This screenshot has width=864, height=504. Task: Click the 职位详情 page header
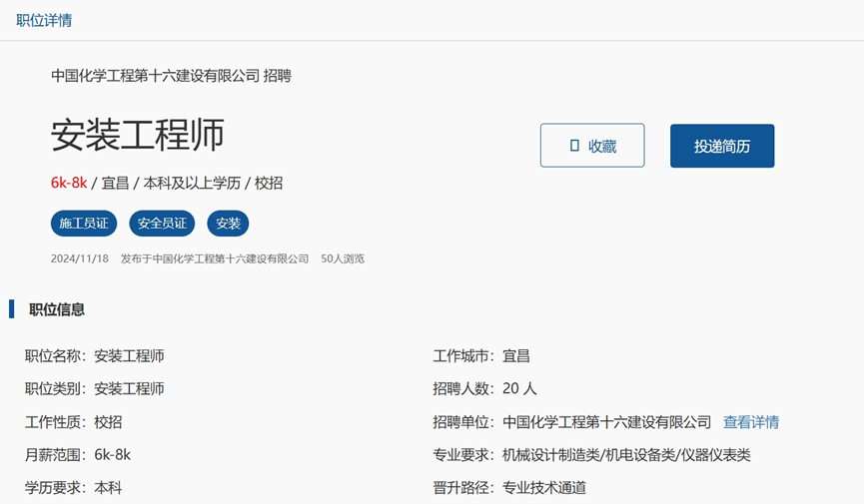(x=44, y=20)
